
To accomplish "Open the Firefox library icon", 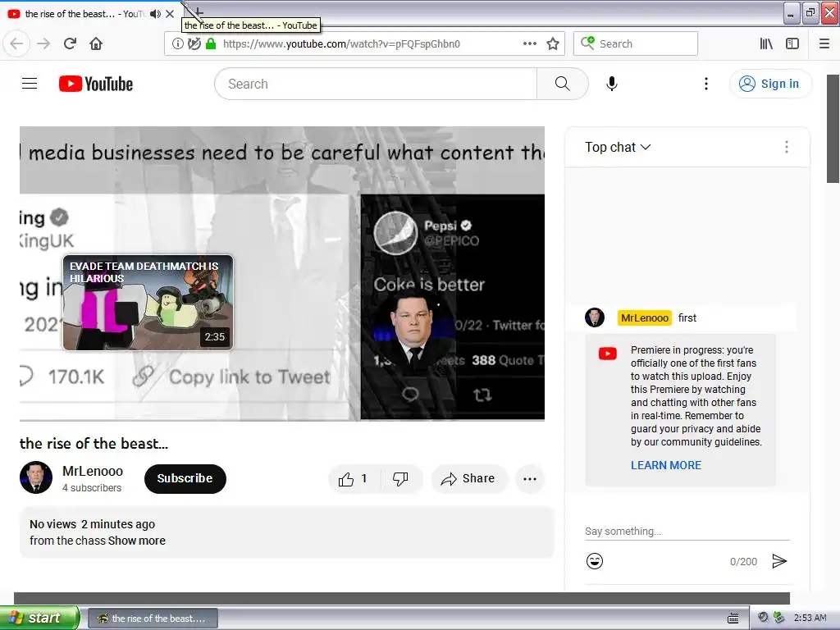I will (766, 43).
